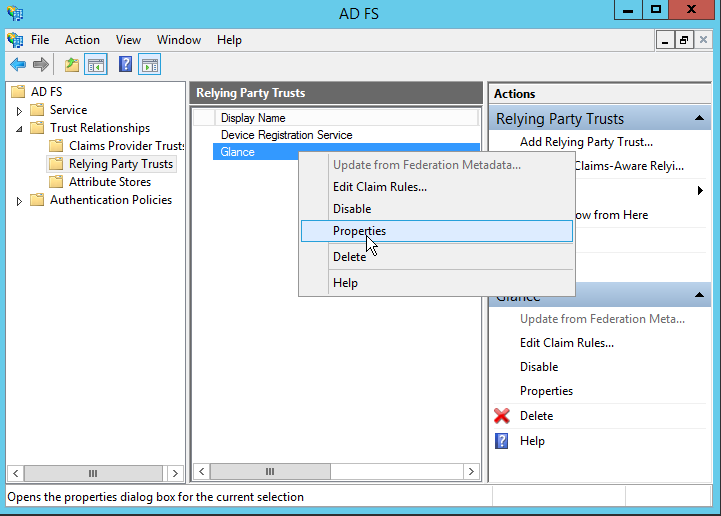Open the Action menu in menu bar
This screenshot has height=516, width=721.
[x=82, y=40]
